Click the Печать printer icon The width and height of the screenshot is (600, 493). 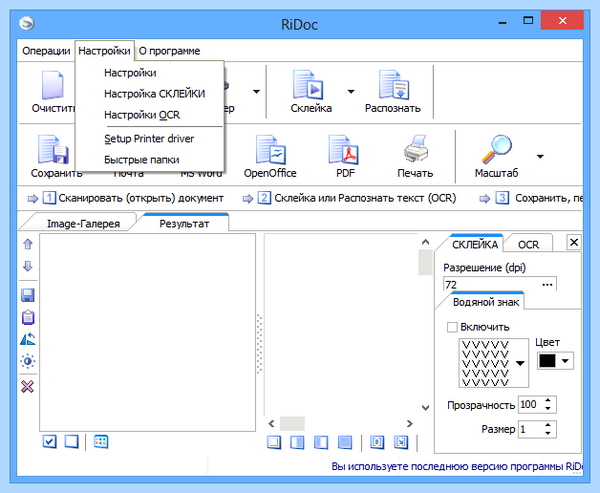(x=416, y=149)
